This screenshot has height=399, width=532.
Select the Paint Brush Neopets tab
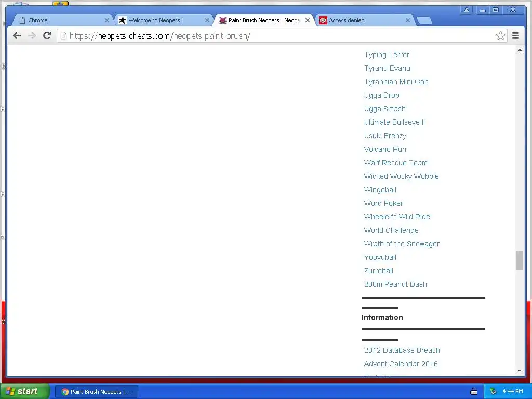point(263,20)
